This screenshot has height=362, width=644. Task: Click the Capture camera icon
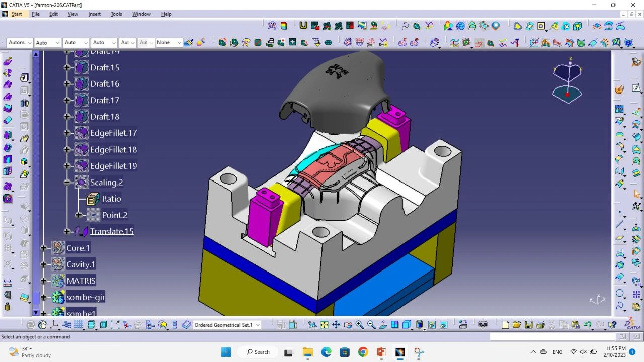pyautogui.click(x=483, y=325)
